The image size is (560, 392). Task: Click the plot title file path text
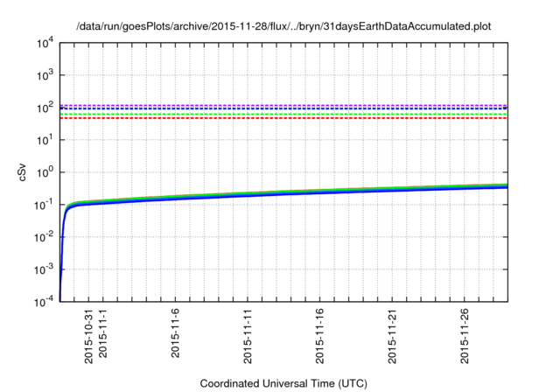tap(283, 26)
